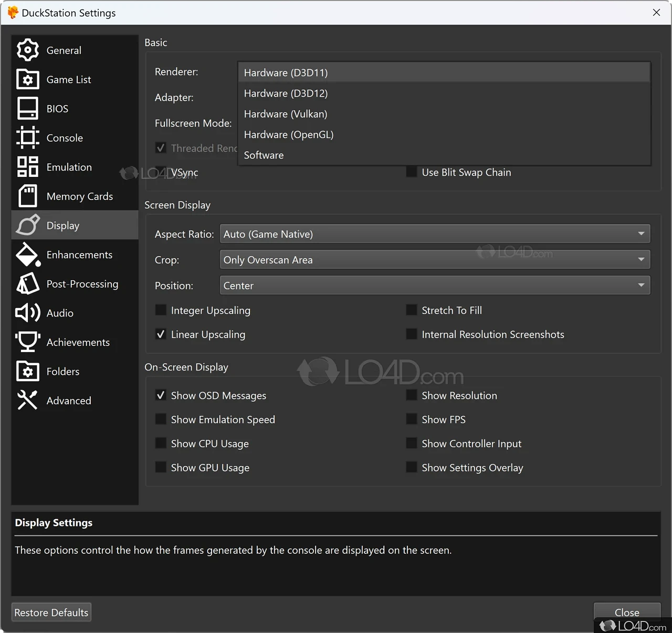This screenshot has height=633, width=672.
Task: Go to the Game List label
Action: (x=69, y=80)
